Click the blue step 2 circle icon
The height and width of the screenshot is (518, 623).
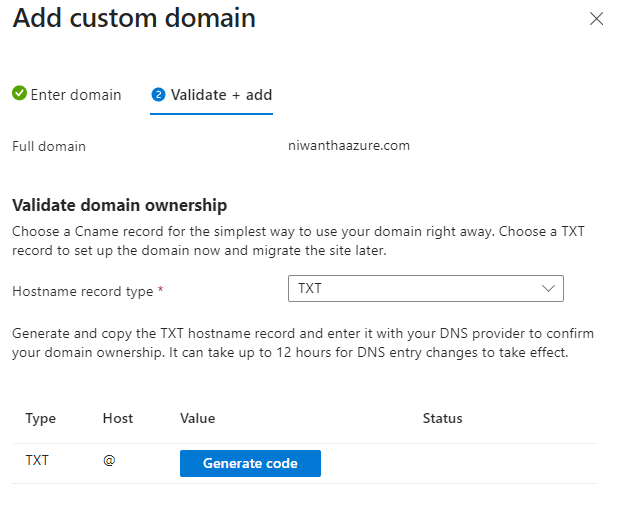pos(158,95)
